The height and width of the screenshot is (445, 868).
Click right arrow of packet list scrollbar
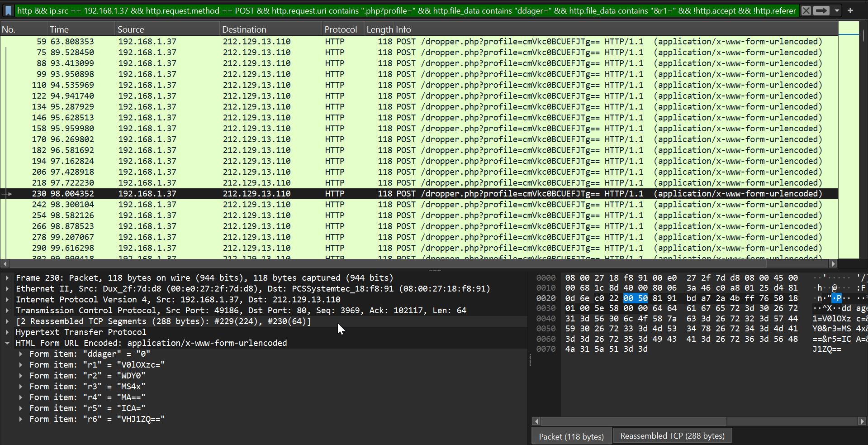coord(833,263)
